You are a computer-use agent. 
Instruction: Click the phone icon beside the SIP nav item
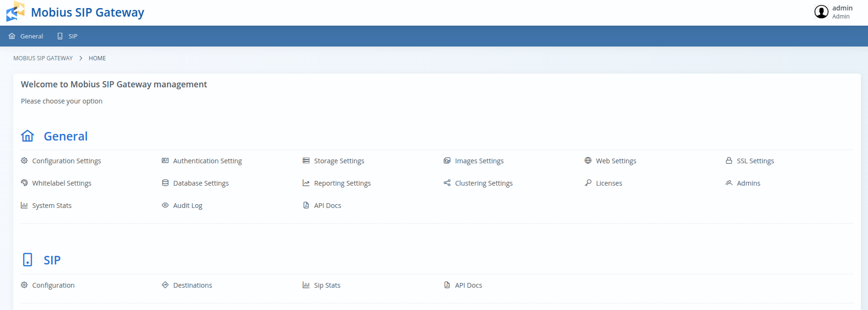60,36
